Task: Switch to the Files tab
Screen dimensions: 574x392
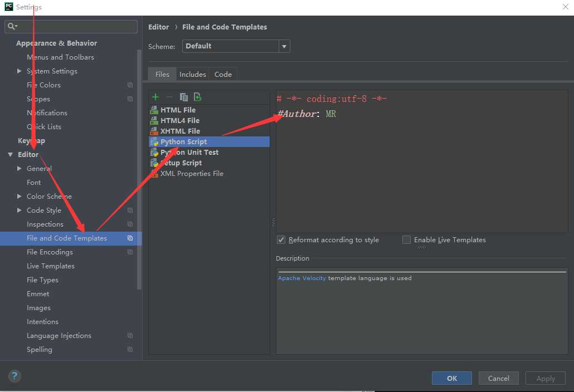Action: click(x=162, y=74)
